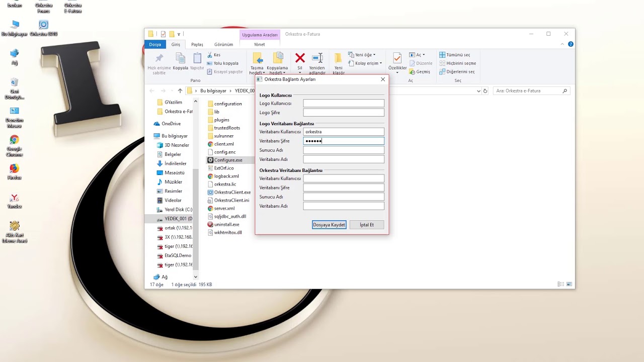This screenshot has width=644, height=362.
Task: Click the Geçmiş history command
Action: tap(420, 72)
